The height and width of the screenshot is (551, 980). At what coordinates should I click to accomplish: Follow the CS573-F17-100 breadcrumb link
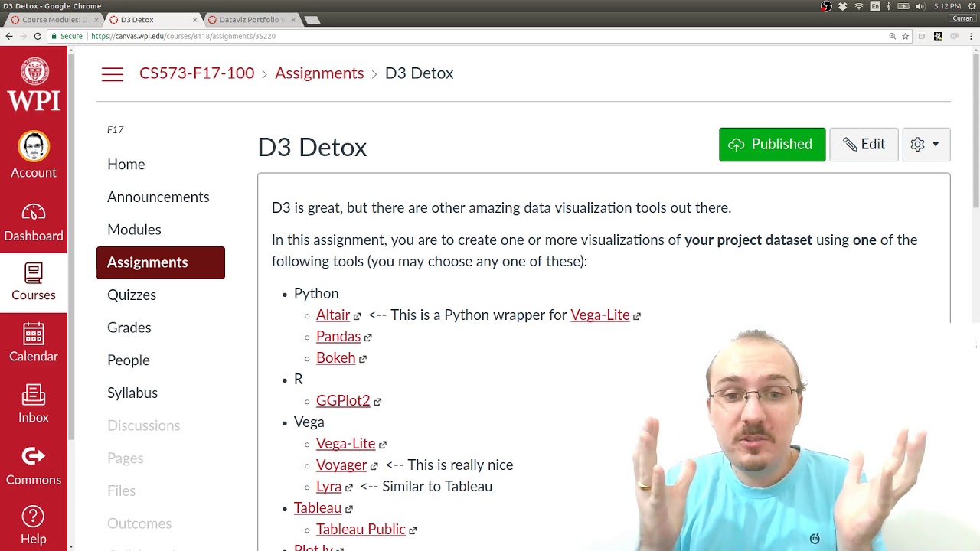(197, 73)
